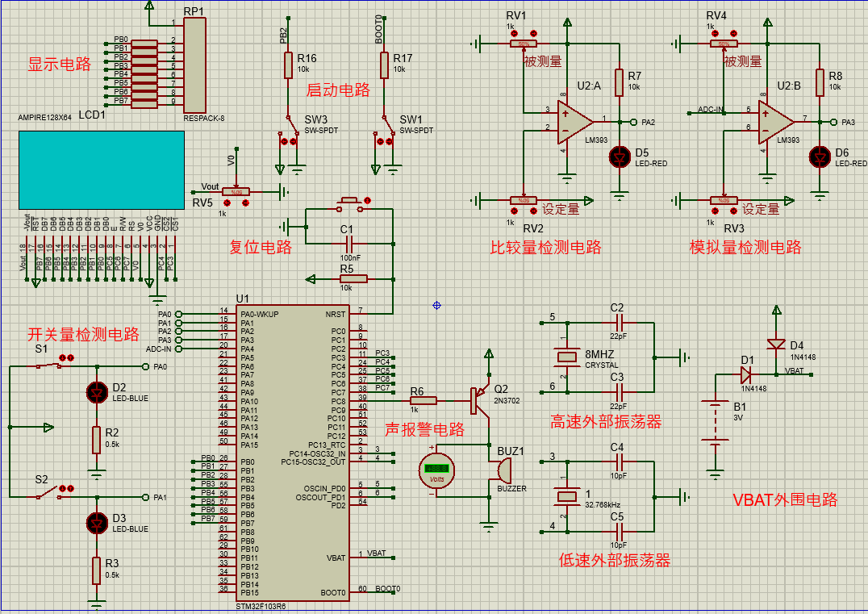Image resolution: width=868 pixels, height=614 pixels.
Task: Click the 8MHZ crystal component
Action: pyautogui.click(x=567, y=357)
